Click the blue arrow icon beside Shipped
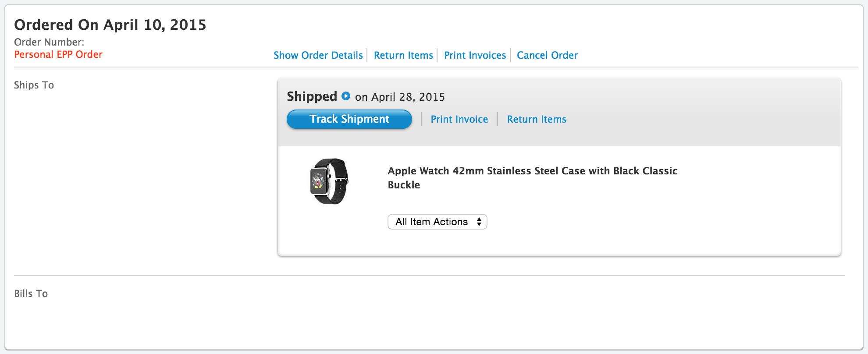Screen dimensions: 868x354 (x=346, y=96)
